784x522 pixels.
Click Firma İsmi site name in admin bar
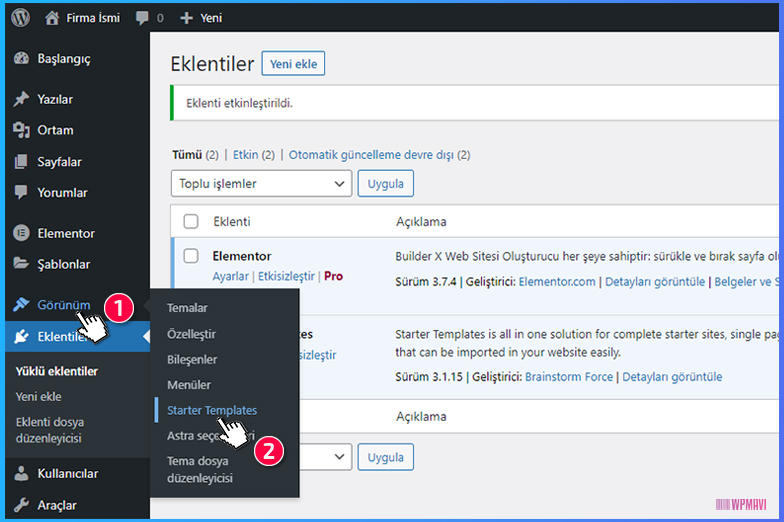(93, 18)
